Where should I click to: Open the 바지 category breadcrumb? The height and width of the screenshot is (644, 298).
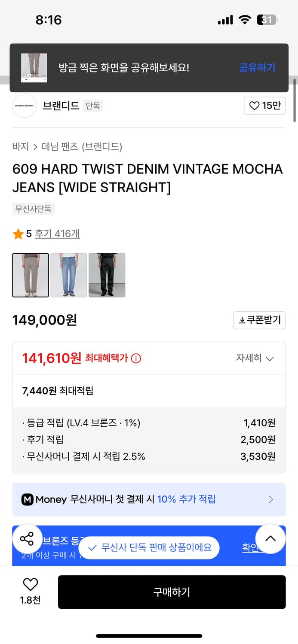coord(18,146)
